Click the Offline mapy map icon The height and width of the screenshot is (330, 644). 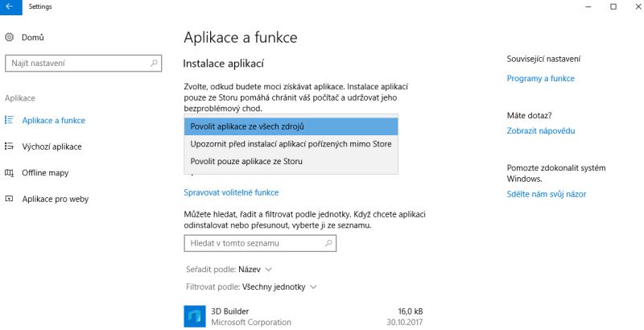pyautogui.click(x=10, y=172)
